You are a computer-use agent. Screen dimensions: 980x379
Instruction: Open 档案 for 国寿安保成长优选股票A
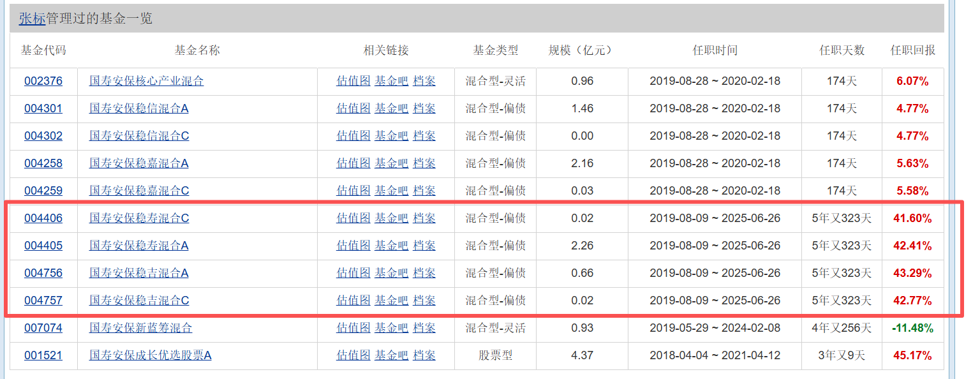click(424, 355)
